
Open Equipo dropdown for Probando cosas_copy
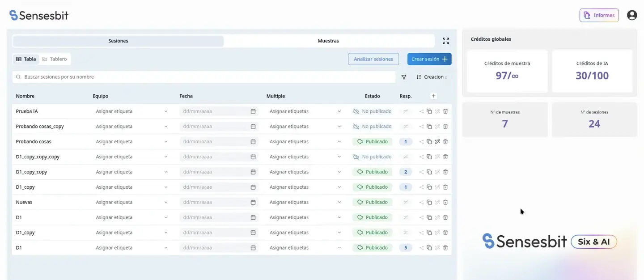coord(131,127)
